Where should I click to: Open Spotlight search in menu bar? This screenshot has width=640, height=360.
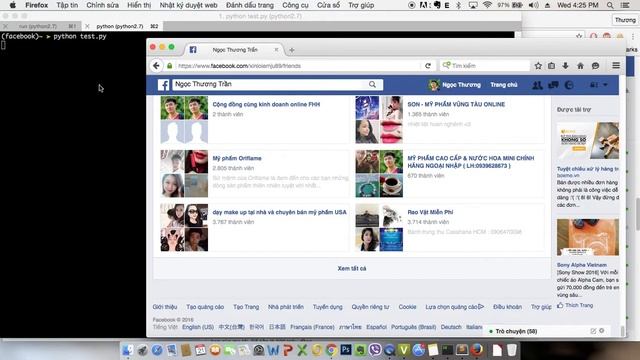pyautogui.click(x=610, y=5)
